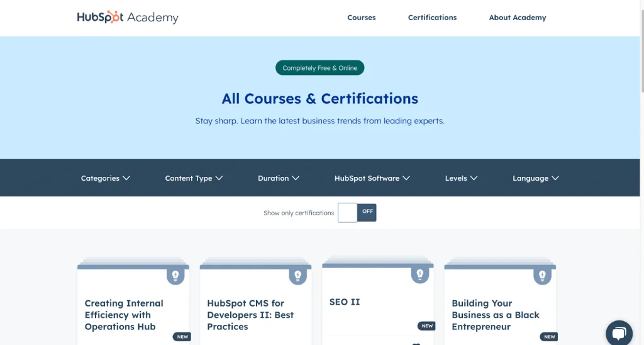644x345 pixels.
Task: Click lightbulb badge on SEO II card
Action: (419, 274)
